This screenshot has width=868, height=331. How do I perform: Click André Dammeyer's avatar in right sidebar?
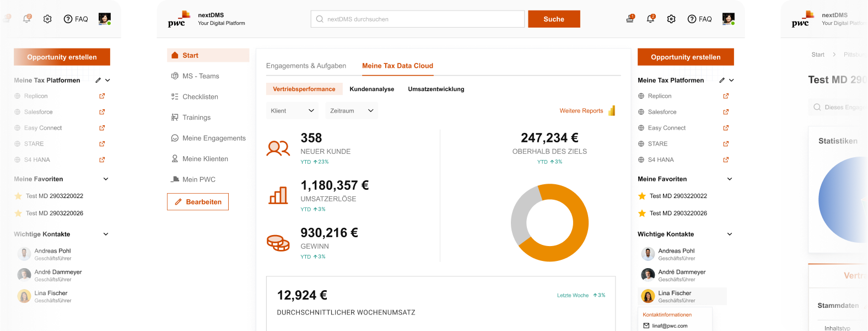point(648,275)
